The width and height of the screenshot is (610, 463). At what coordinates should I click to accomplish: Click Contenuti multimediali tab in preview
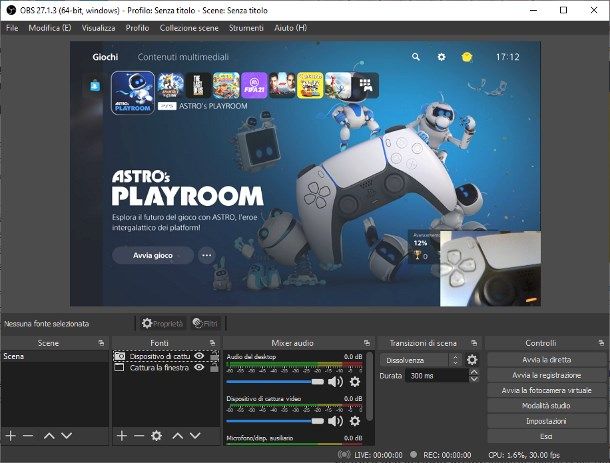183,57
